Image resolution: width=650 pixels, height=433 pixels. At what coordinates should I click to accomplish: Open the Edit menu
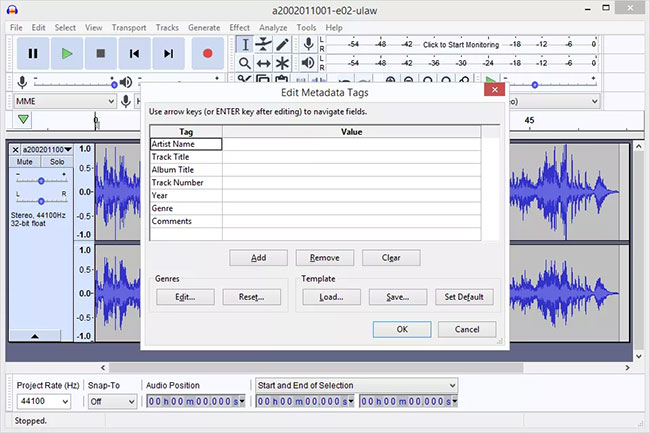click(x=39, y=27)
